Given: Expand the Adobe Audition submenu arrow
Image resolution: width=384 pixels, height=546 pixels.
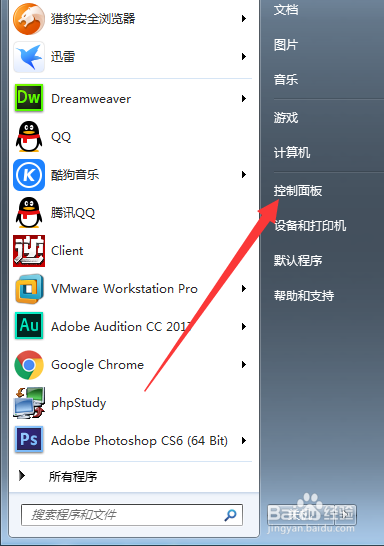Looking at the screenshot, I should [244, 326].
